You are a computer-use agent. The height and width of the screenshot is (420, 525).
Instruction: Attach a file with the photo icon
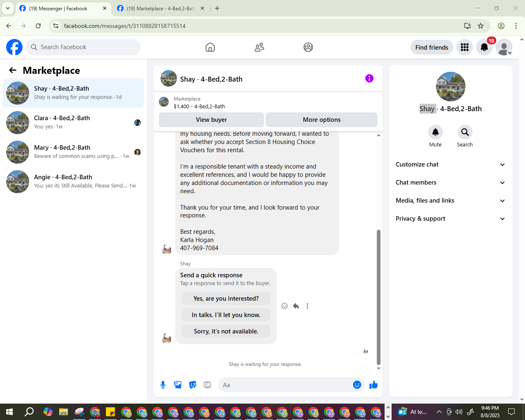178,385
